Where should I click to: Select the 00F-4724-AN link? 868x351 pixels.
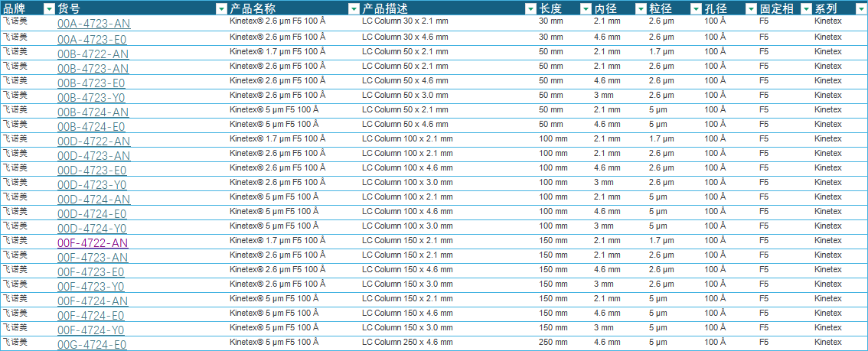(x=93, y=301)
